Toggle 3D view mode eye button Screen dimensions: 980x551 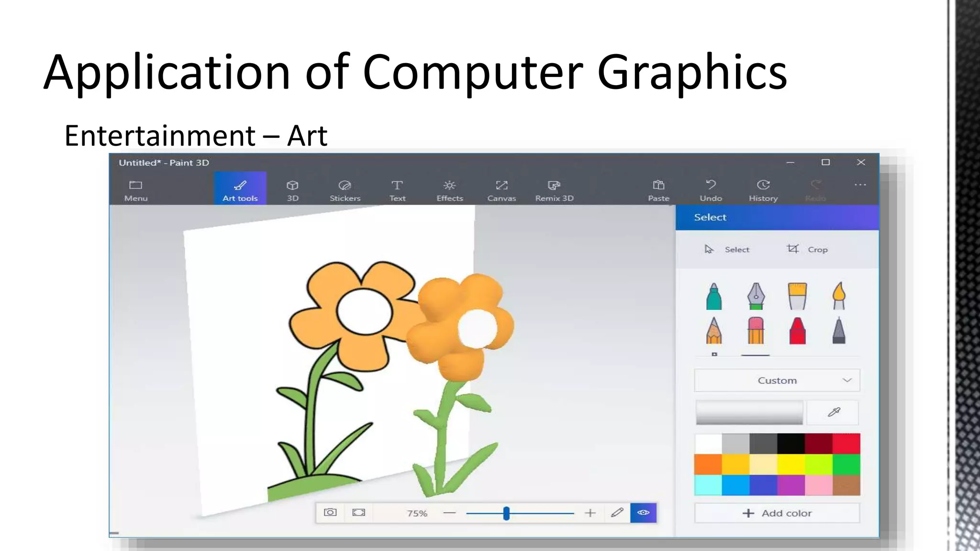pos(643,513)
